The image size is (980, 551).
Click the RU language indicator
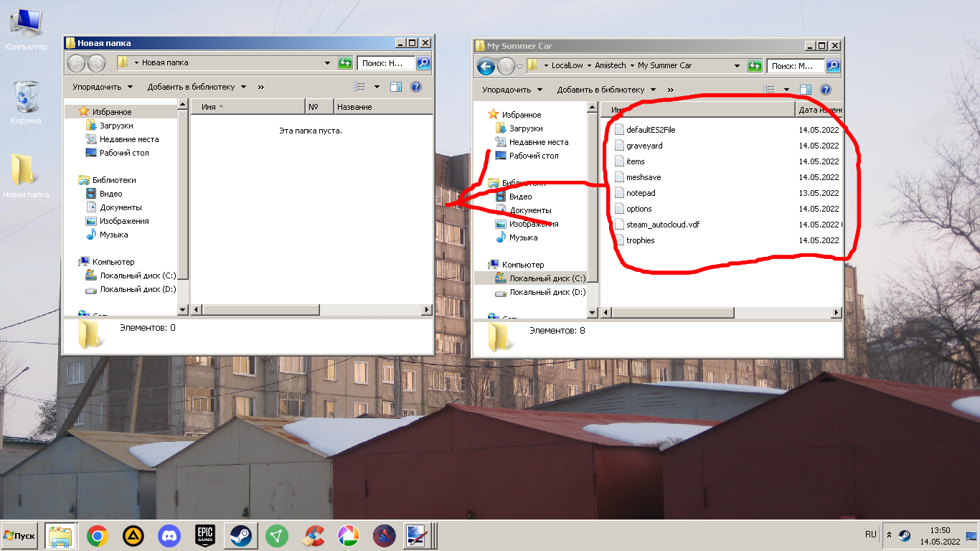coord(871,535)
